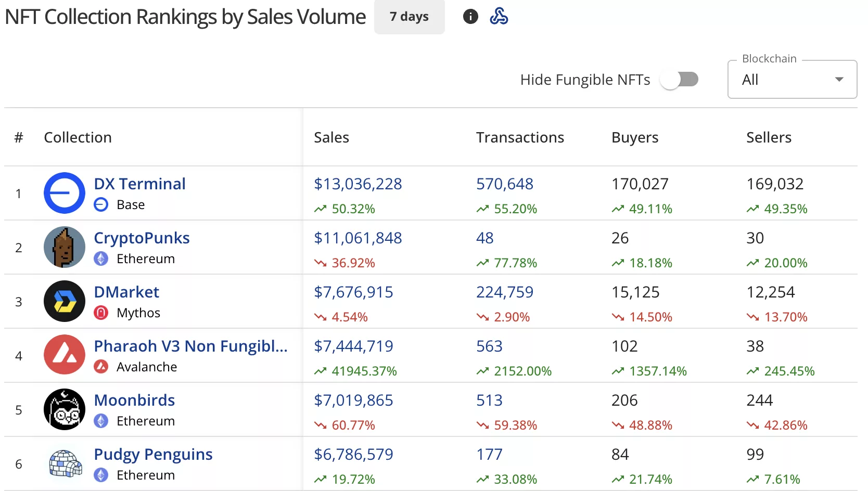868x491 pixels.
Task: Click the blue webhook icon in header
Action: tap(499, 17)
